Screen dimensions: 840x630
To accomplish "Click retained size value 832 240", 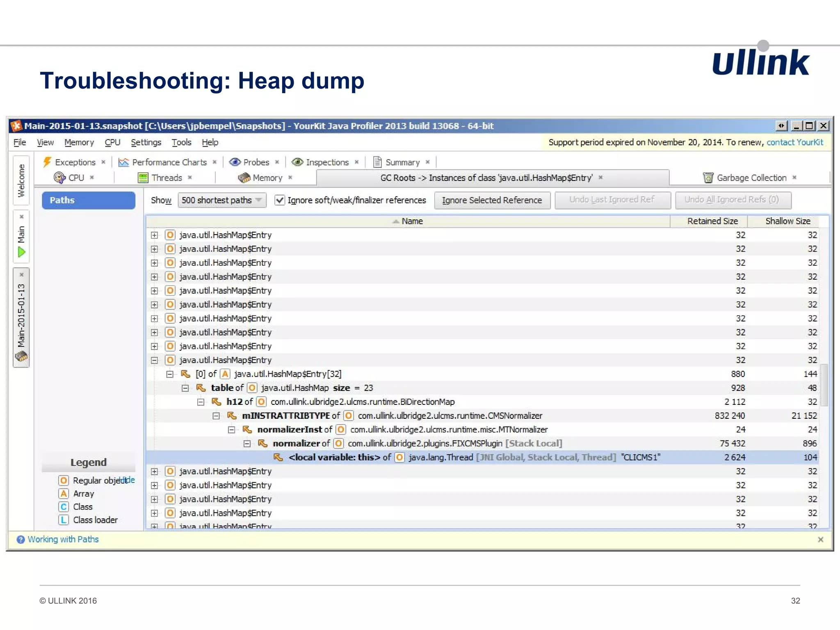I will click(730, 416).
